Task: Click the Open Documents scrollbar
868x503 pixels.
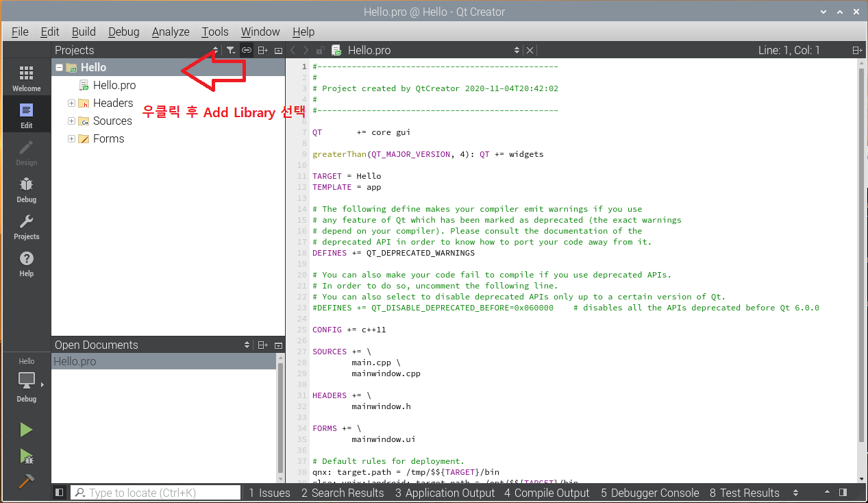Action: pyautogui.click(x=280, y=417)
